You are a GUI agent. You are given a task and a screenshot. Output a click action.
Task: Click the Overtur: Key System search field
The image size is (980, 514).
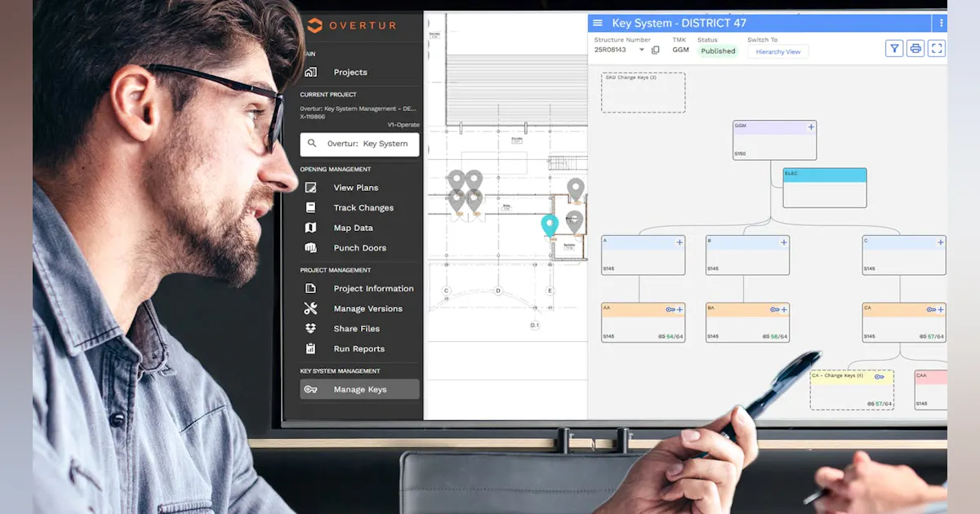click(x=359, y=144)
